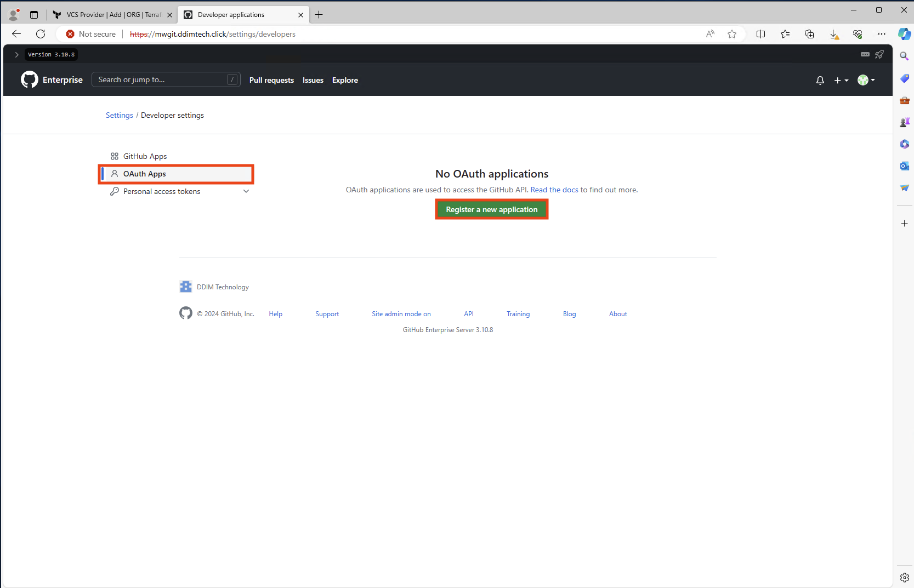Add page to favorites star icon
The width and height of the screenshot is (914, 588).
(732, 34)
